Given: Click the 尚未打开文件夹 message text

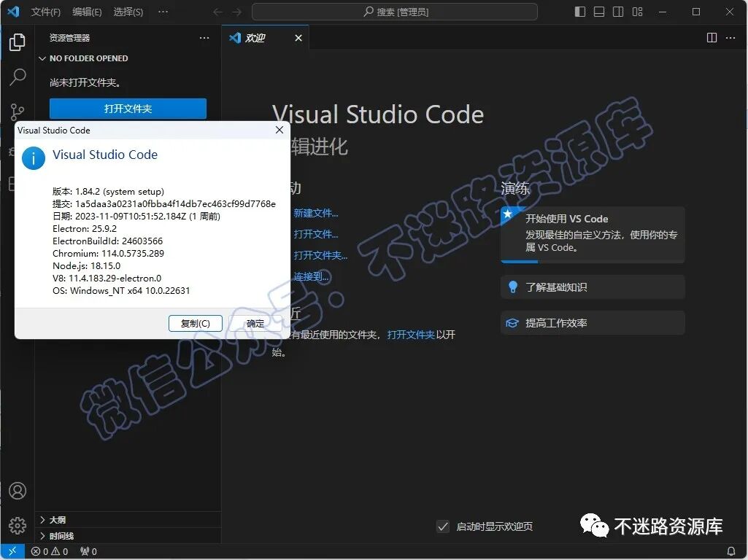Looking at the screenshot, I should coord(85,82).
